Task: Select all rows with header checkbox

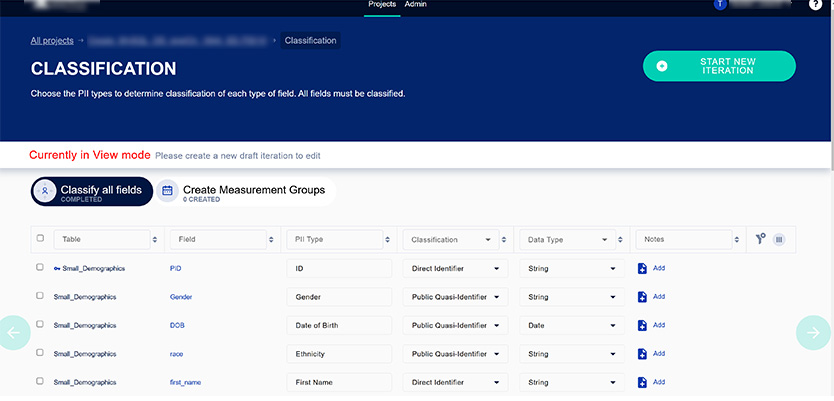Action: [x=40, y=239]
